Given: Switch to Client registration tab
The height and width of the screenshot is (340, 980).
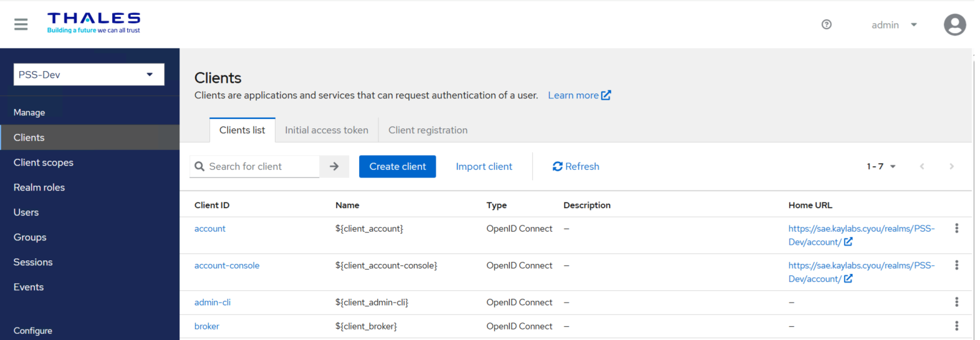Looking at the screenshot, I should pyautogui.click(x=428, y=130).
